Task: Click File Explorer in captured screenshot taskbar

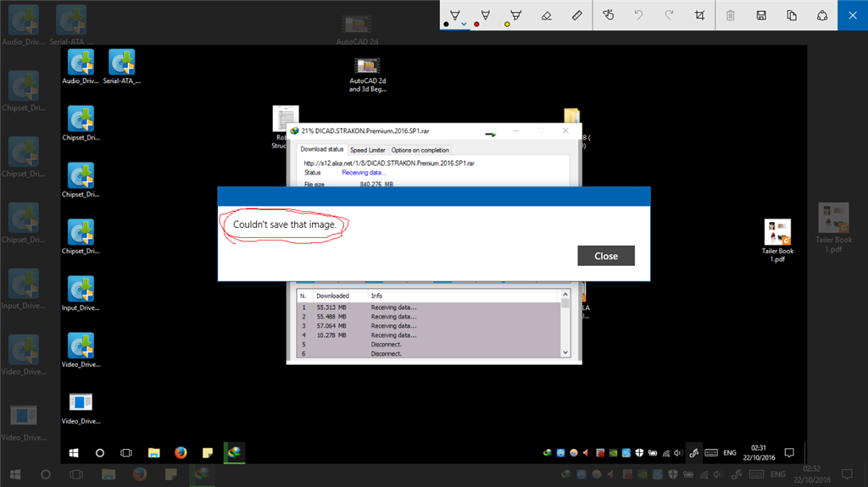Action: 154,452
